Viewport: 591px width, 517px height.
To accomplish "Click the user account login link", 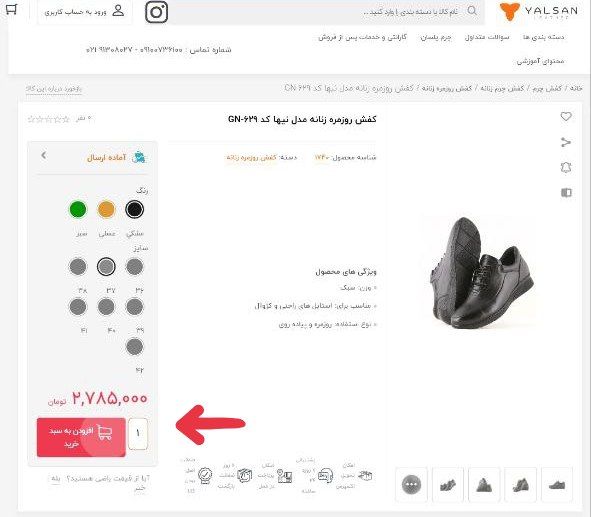I will (85, 11).
